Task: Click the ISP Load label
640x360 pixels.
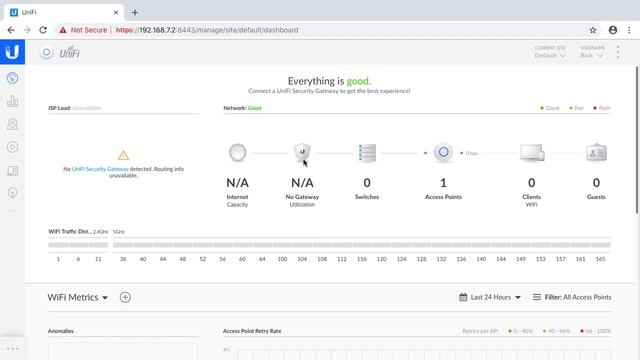Action: tap(60, 108)
